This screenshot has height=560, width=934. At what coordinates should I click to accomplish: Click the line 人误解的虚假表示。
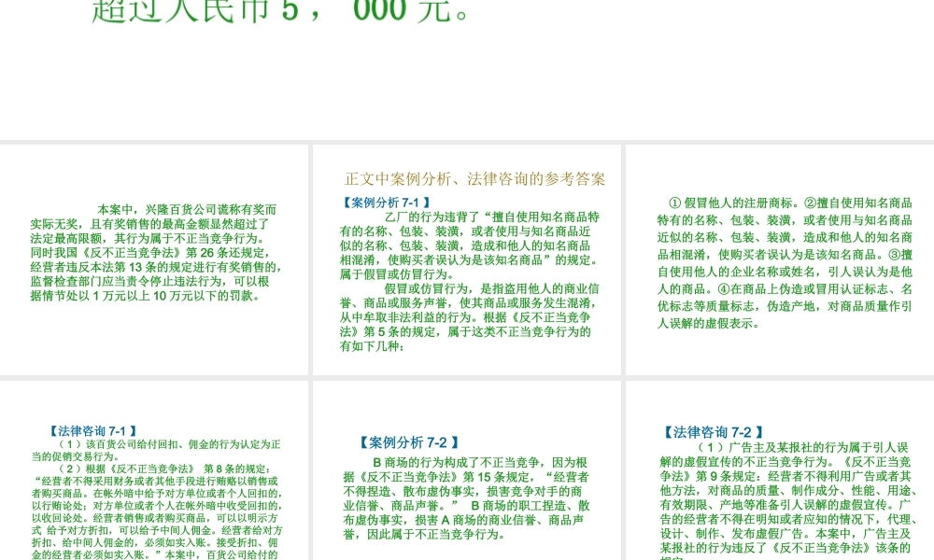[708, 323]
